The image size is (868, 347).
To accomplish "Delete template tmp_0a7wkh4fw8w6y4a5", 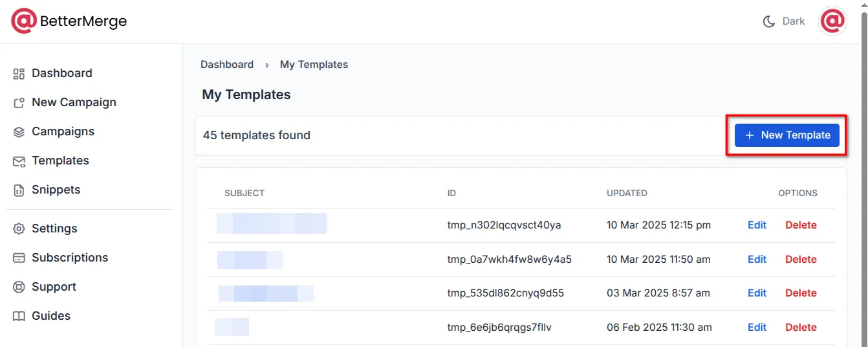I will [x=801, y=260].
